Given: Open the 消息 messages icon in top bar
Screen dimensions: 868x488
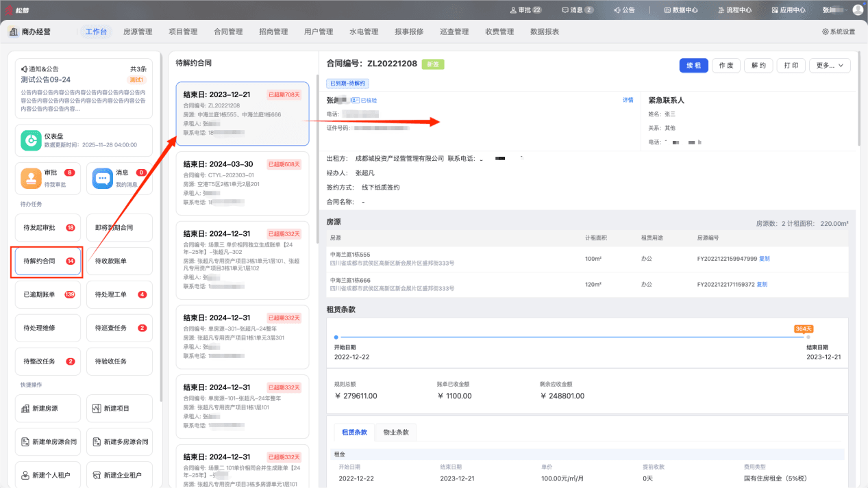Looking at the screenshot, I should (x=565, y=10).
